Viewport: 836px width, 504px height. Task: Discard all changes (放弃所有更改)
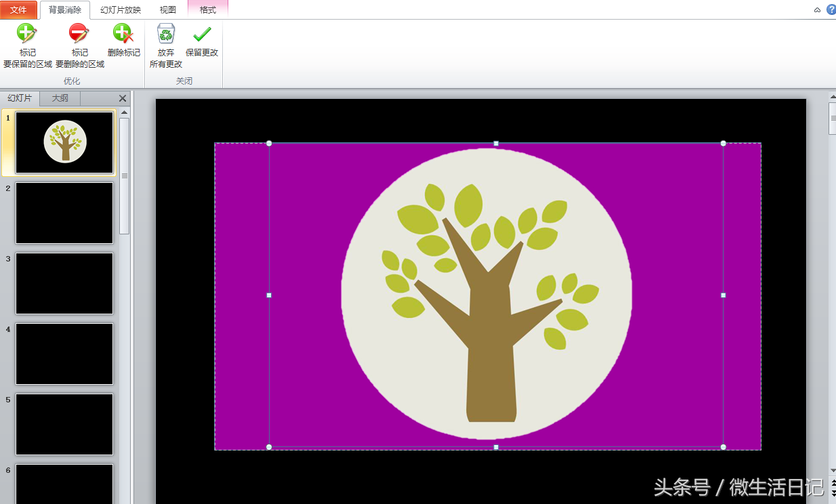tap(166, 46)
